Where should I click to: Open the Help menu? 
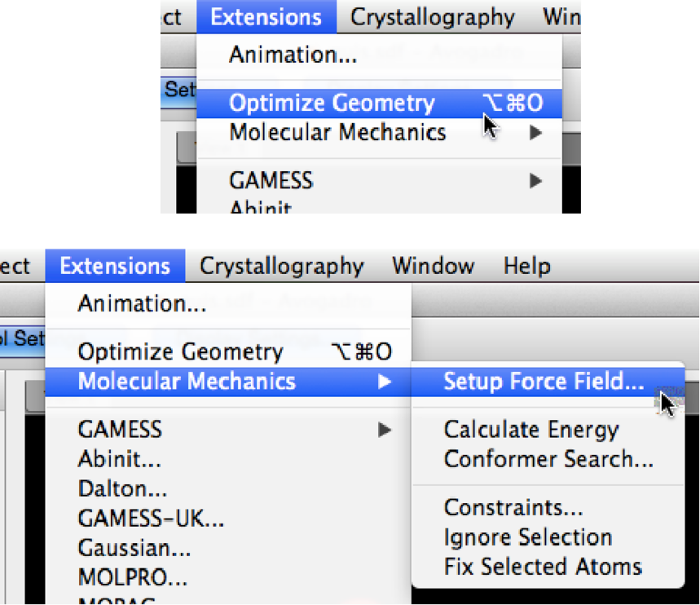526,266
